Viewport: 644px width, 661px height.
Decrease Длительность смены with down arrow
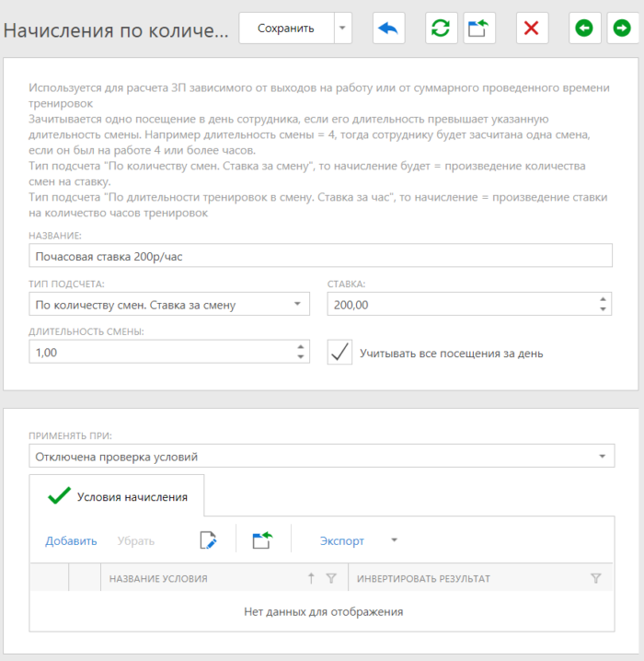pos(301,357)
